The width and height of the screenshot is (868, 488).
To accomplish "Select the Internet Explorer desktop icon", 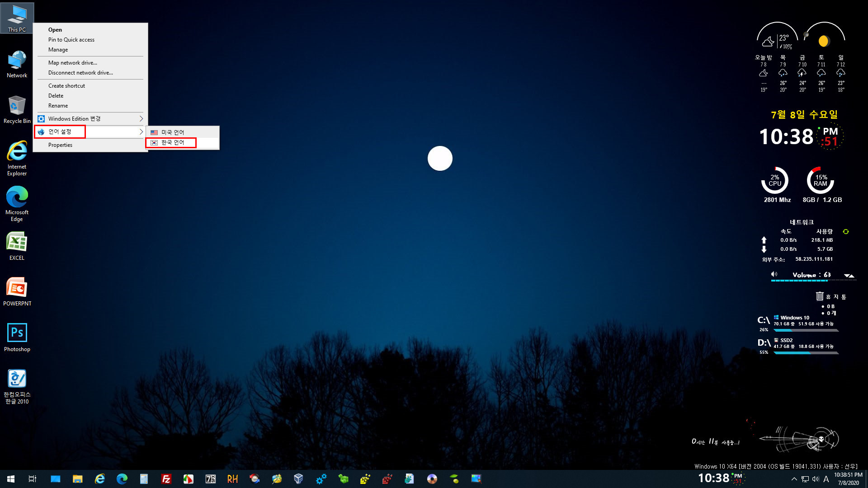I will coord(17,158).
